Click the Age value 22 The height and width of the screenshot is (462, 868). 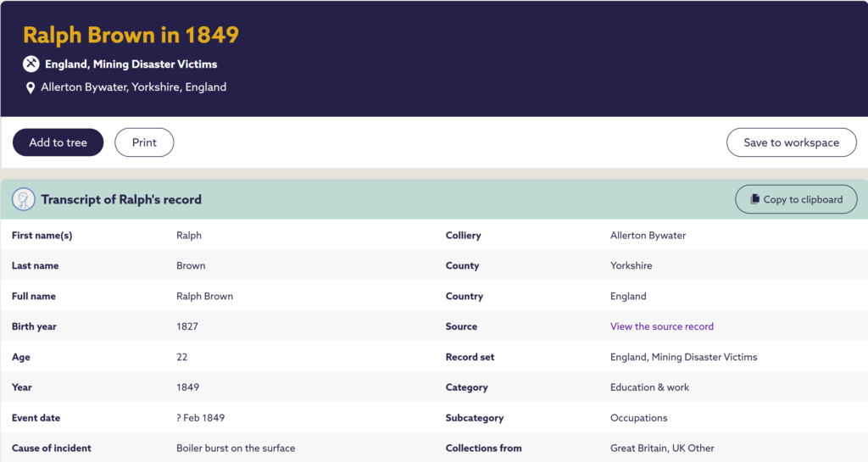point(182,357)
